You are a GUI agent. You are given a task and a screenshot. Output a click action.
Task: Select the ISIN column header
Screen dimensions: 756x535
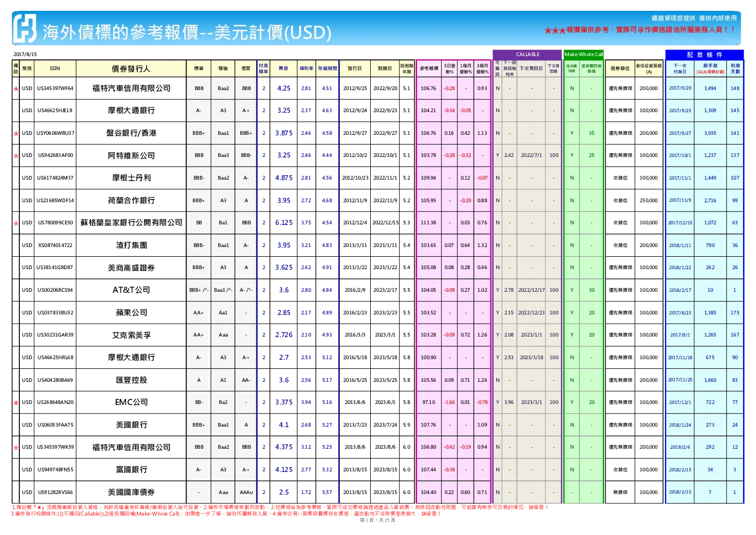point(55,68)
